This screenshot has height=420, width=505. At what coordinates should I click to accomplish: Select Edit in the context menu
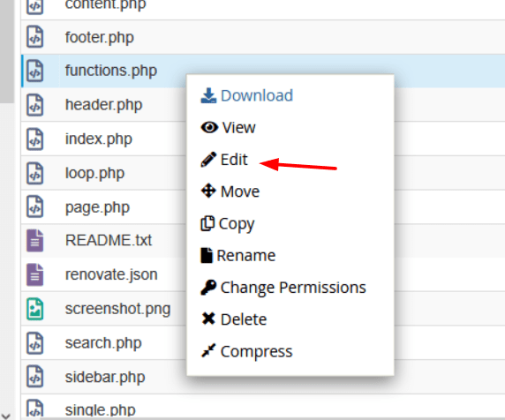(x=234, y=160)
